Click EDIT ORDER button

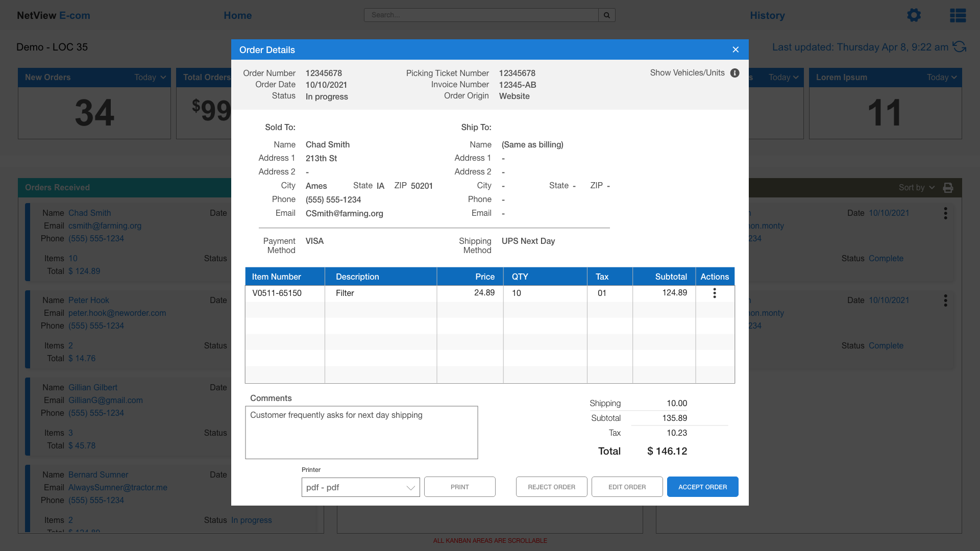627,487
